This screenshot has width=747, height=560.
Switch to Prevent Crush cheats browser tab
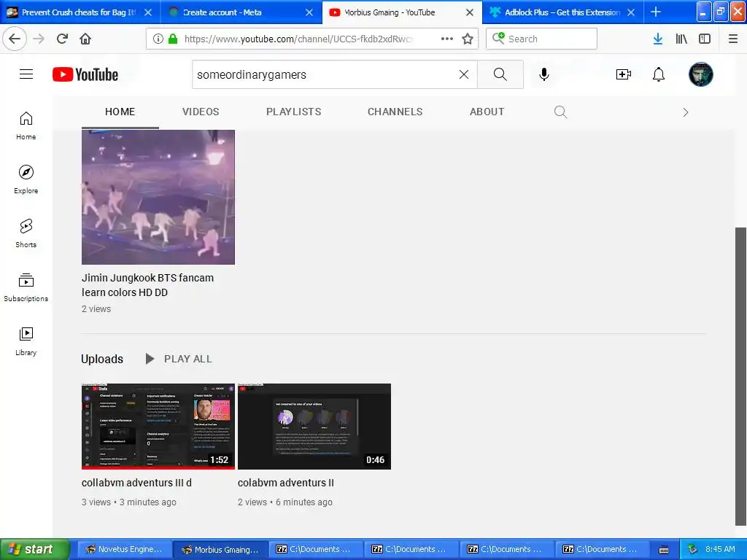(80, 12)
